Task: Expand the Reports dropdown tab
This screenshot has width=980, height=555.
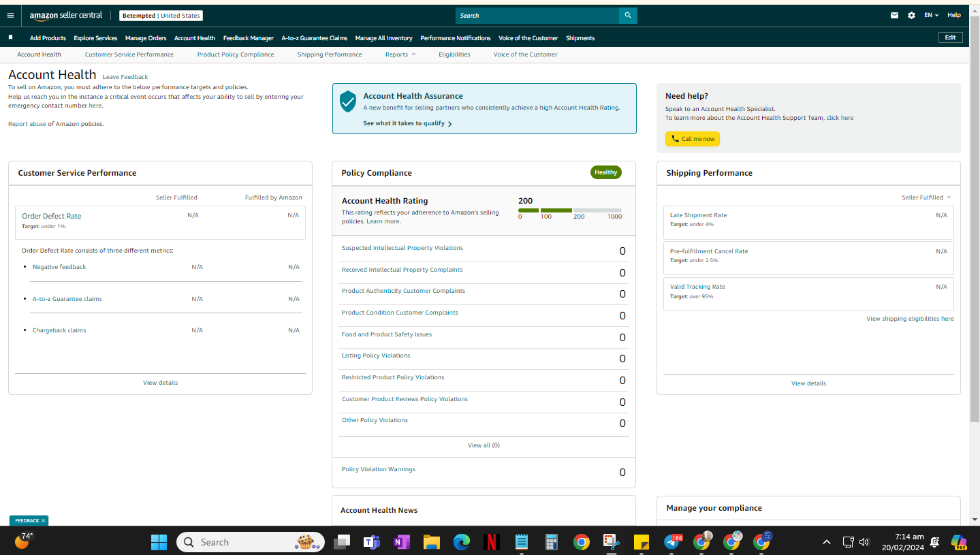Action: [400, 54]
